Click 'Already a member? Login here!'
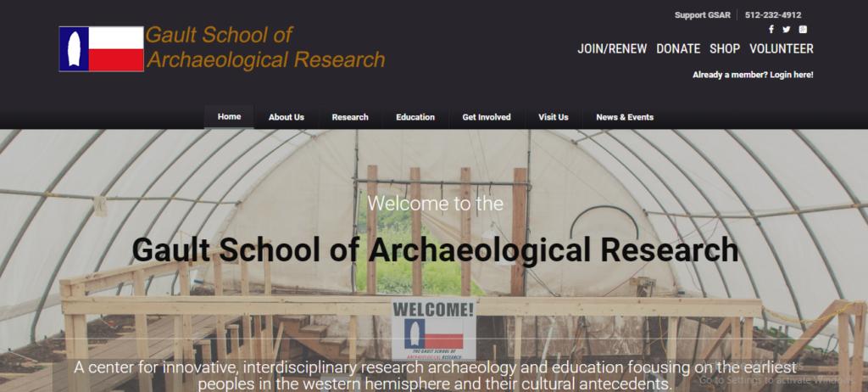868x392 pixels. [753, 75]
